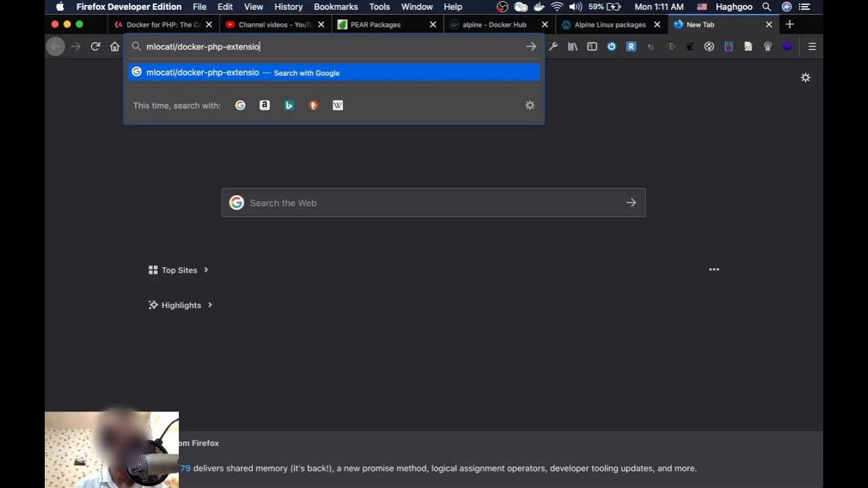Viewport: 868px width, 488px height.
Task: Close the alpine - Docker Hub tab
Action: click(545, 24)
